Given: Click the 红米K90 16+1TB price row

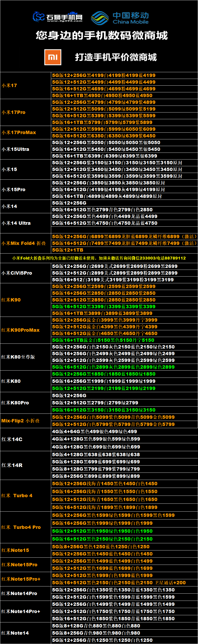Looking at the screenshot, I should (102, 313).
